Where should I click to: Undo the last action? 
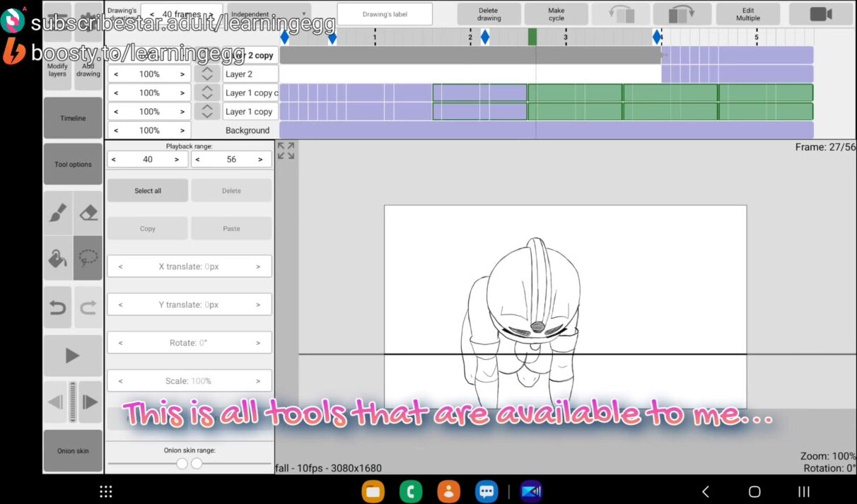[58, 307]
